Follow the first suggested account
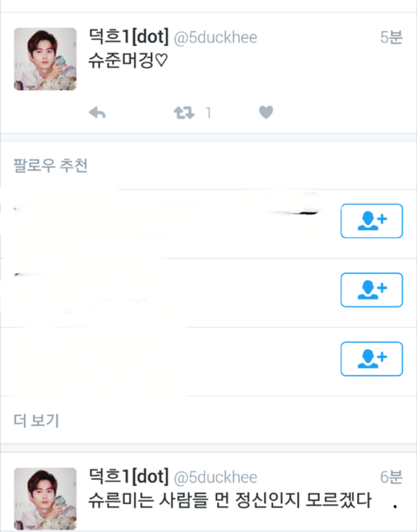The image size is (417, 532). [x=372, y=221]
